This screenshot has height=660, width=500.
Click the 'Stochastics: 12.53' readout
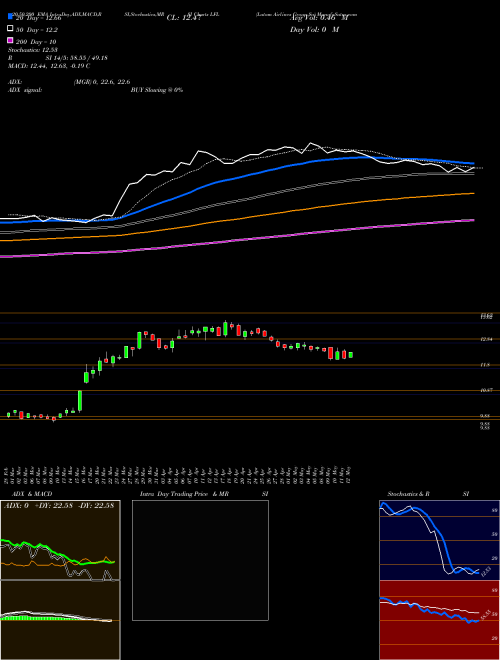(33, 50)
